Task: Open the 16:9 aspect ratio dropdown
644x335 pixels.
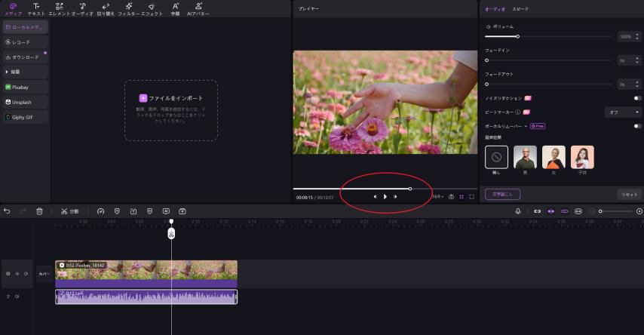Action: click(437, 196)
